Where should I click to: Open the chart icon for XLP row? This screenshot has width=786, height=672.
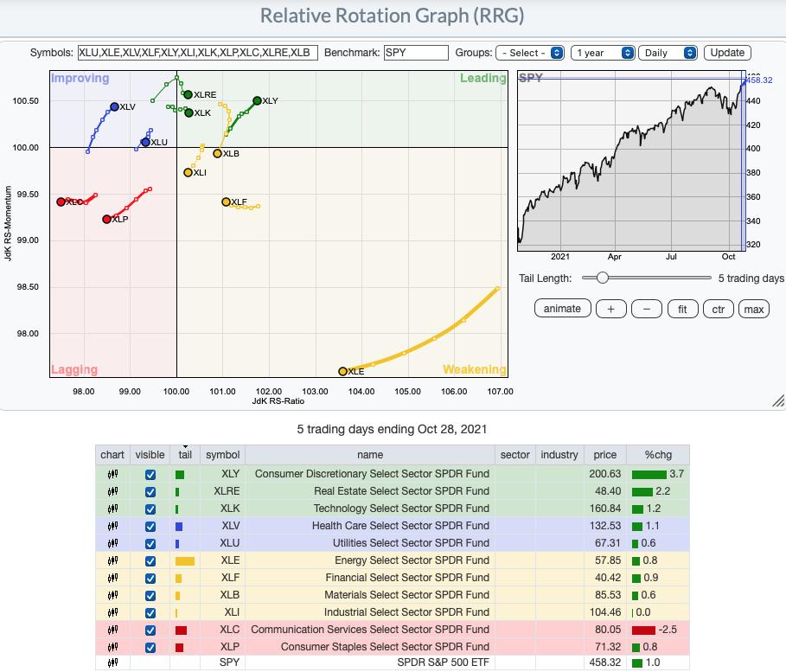[112, 647]
